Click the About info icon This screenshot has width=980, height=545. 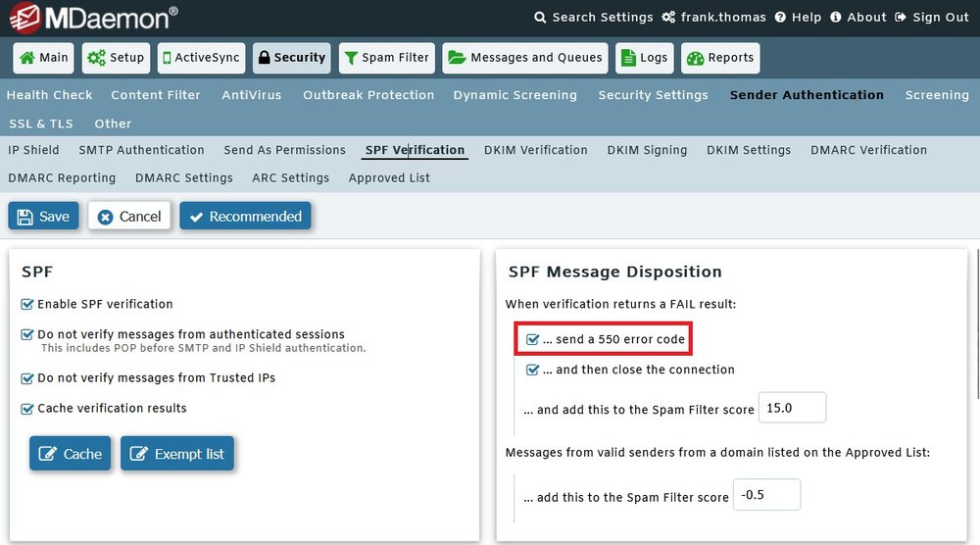[836, 18]
